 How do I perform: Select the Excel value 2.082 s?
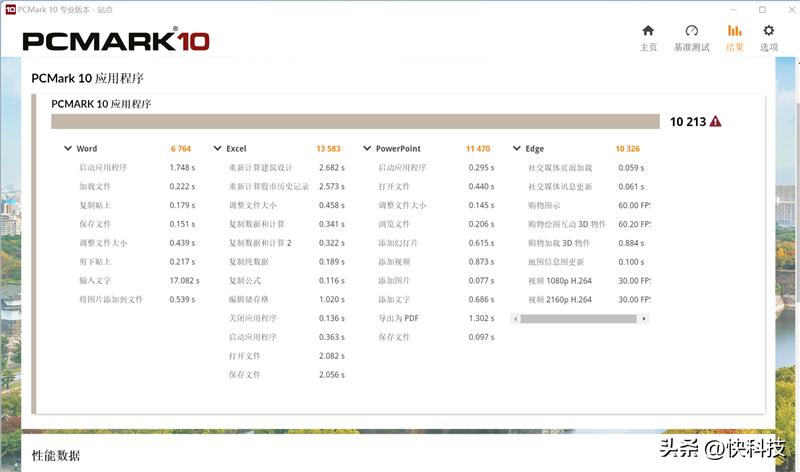pyautogui.click(x=332, y=356)
